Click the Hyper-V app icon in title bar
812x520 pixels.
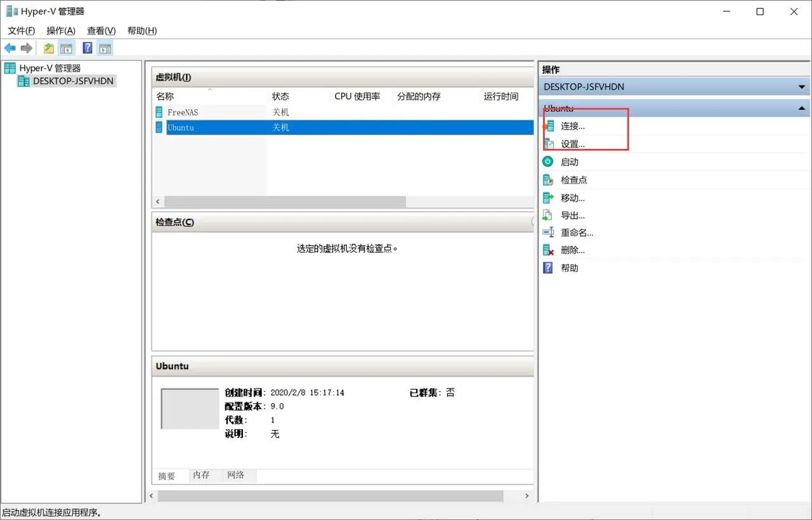pos(11,11)
